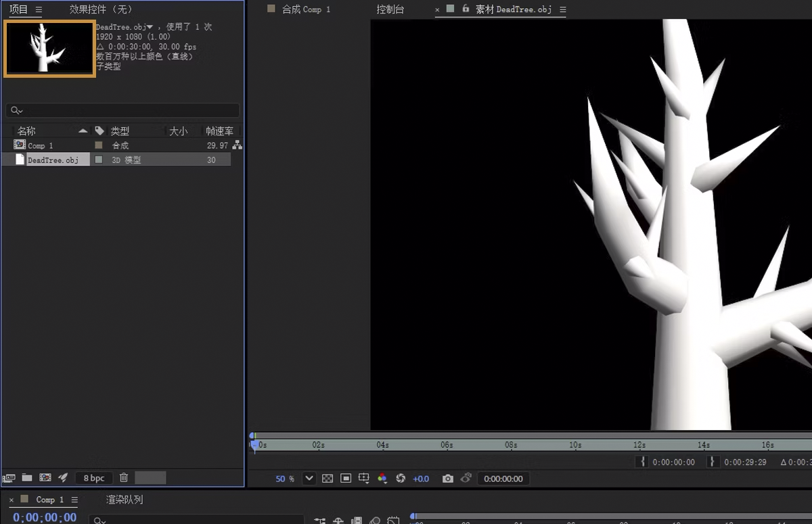
Task: Open the Comp 1 flowchart icon
Action: [x=237, y=145]
